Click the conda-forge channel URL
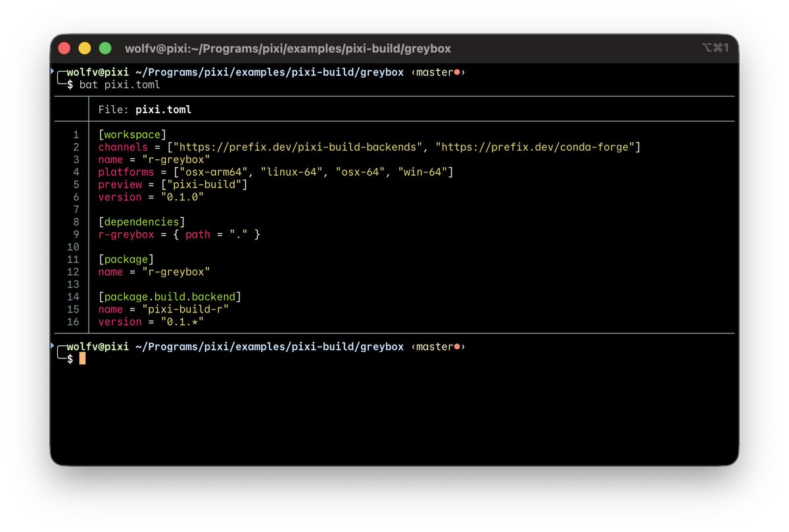 pos(535,147)
